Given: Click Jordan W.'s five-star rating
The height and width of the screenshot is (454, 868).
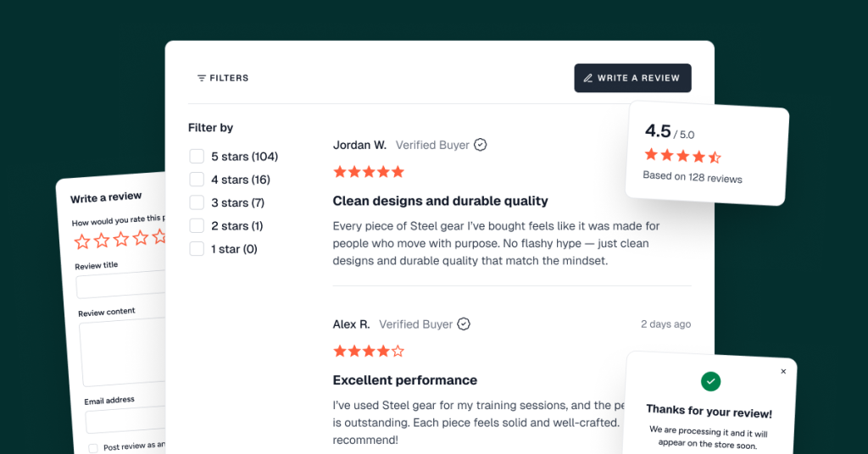Looking at the screenshot, I should pyautogui.click(x=369, y=172).
